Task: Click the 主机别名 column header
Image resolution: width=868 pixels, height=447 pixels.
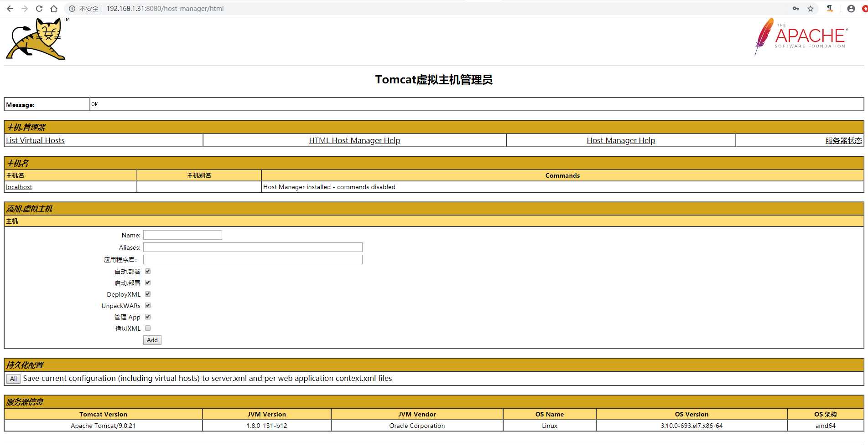Action: pyautogui.click(x=199, y=175)
